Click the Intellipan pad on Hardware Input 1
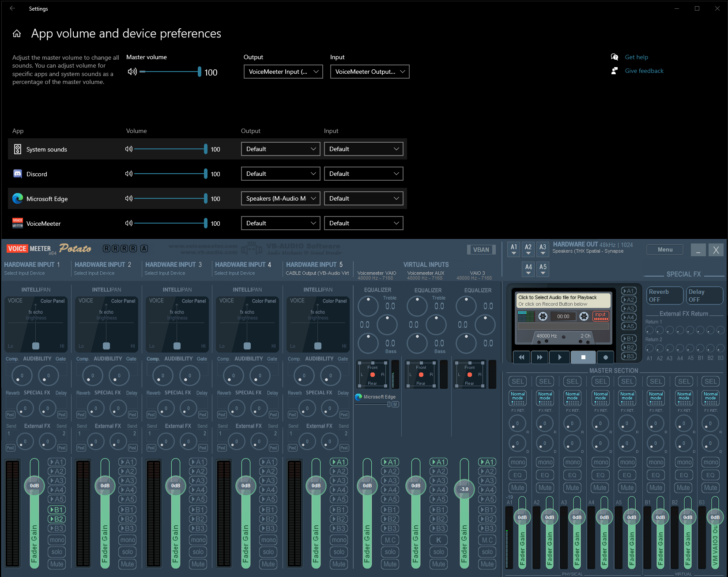728x577 pixels. click(36, 325)
